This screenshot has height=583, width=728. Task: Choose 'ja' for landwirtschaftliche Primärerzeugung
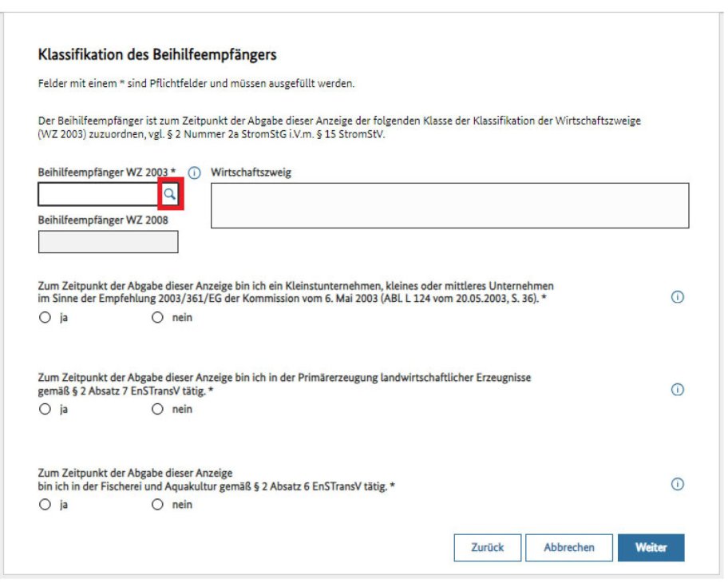pos(45,410)
